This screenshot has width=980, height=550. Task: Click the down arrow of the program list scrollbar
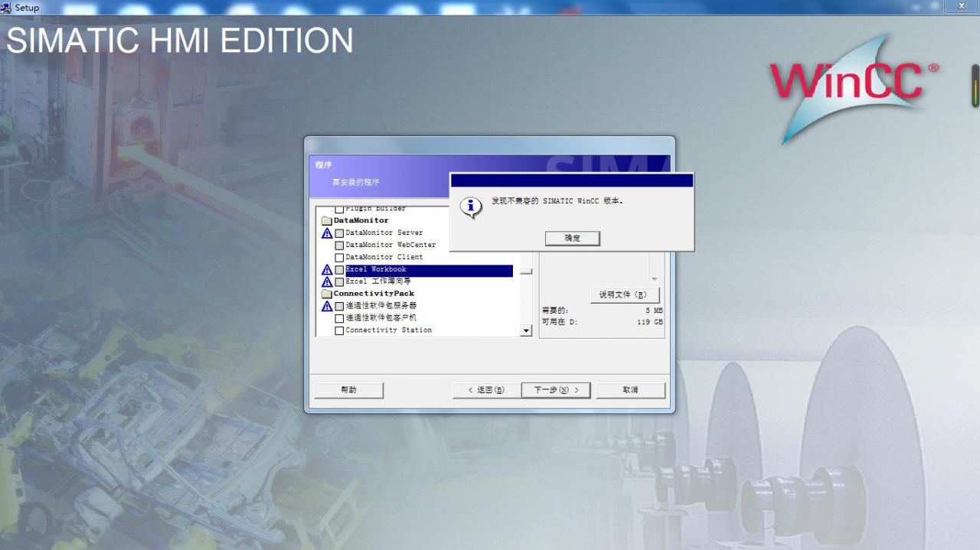click(526, 330)
